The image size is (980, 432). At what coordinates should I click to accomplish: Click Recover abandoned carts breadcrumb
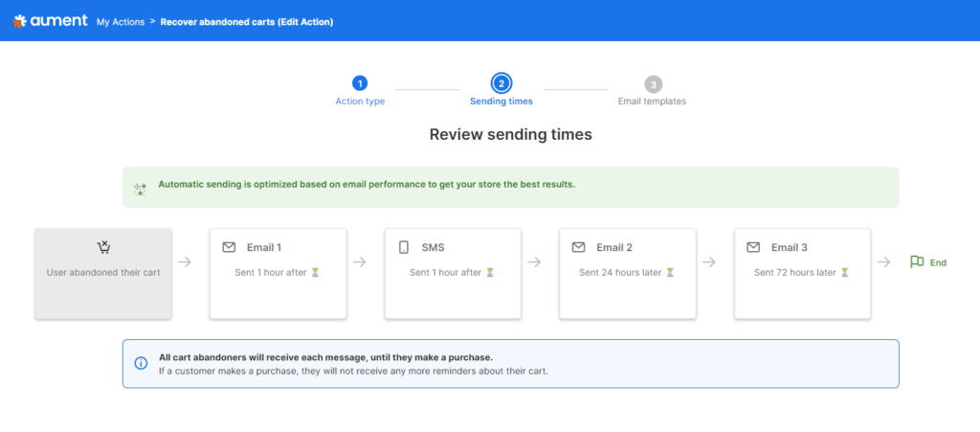[x=247, y=22]
